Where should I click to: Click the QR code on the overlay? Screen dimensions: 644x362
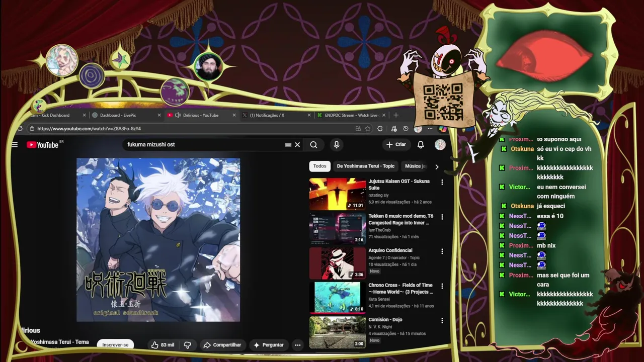(x=443, y=102)
